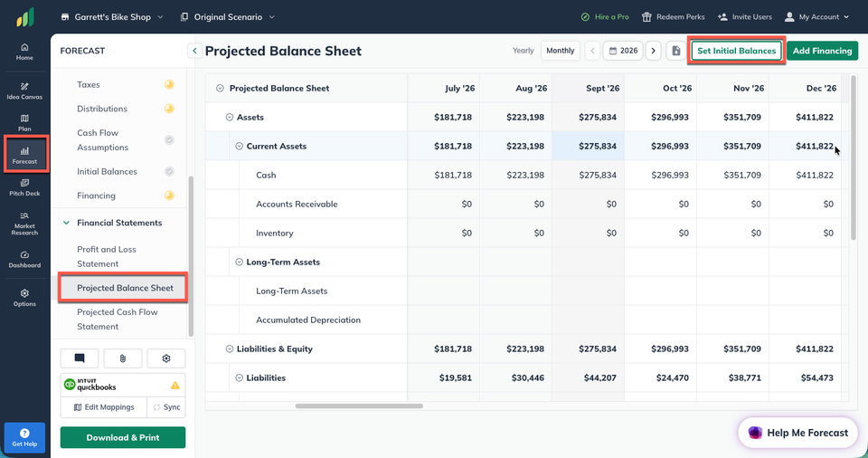Screen dimensions: 868x458
Task: Click Add Financing button
Action: click(x=822, y=51)
